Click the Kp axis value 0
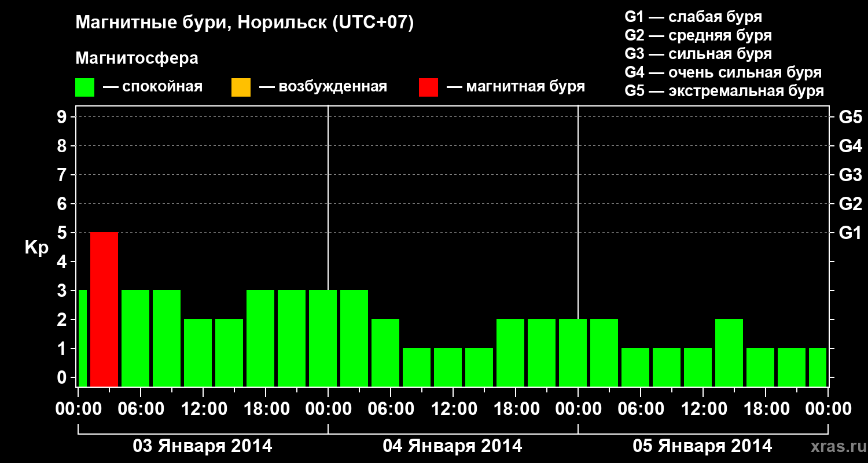This screenshot has height=463, width=868. pos(63,377)
